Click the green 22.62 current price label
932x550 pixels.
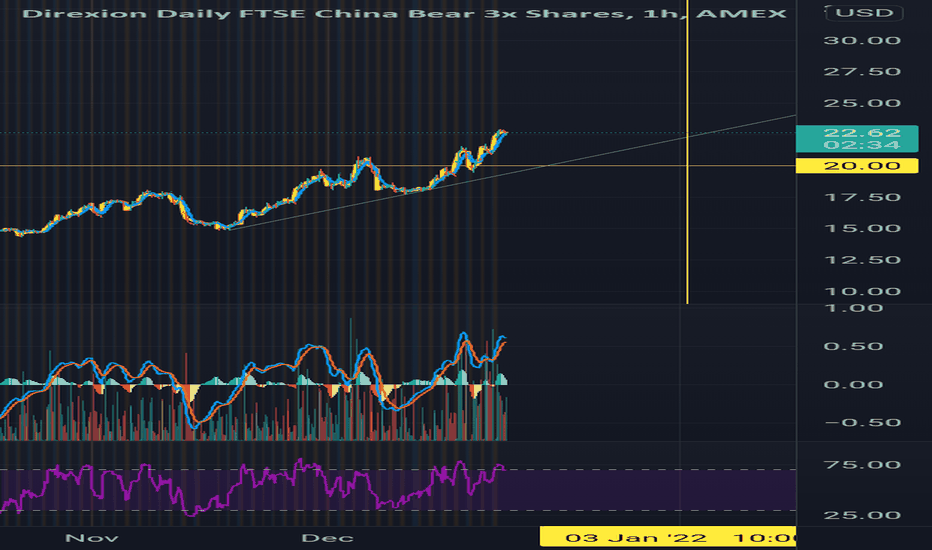coord(857,139)
